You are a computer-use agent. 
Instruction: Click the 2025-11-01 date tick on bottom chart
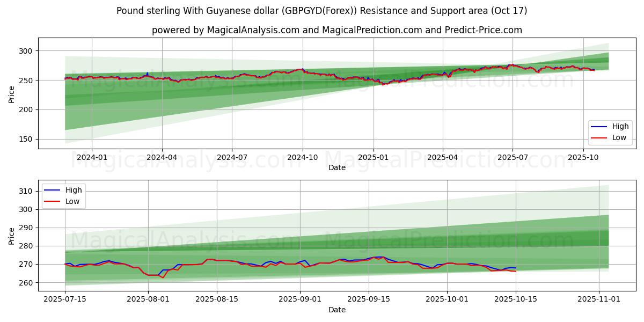pyautogui.click(x=599, y=299)
